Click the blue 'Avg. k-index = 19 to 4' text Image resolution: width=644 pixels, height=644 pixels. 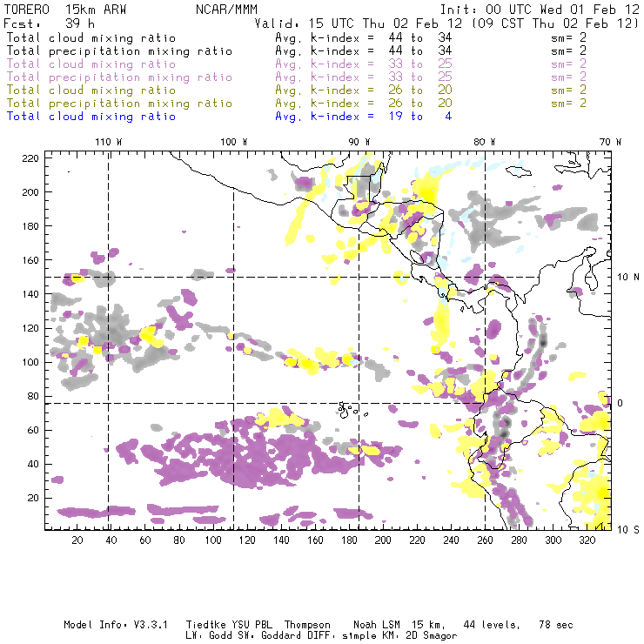coord(364,117)
